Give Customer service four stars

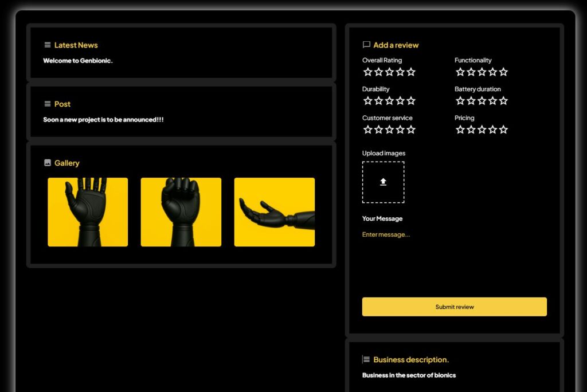(400, 130)
